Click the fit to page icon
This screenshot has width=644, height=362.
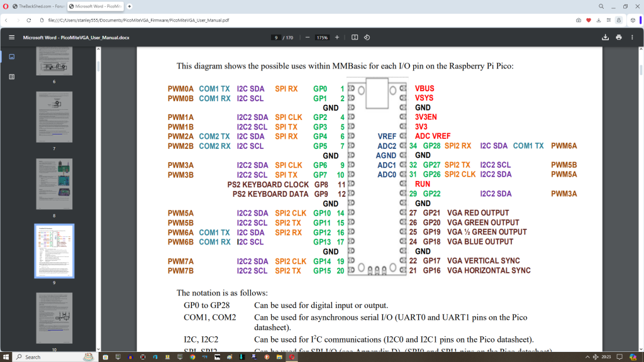(355, 37)
